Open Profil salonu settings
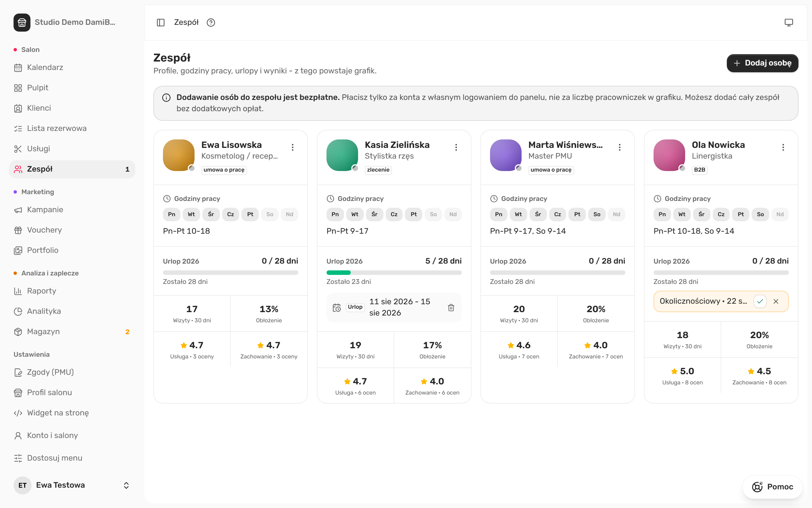This screenshot has width=812, height=508. pyautogui.click(x=72, y=392)
